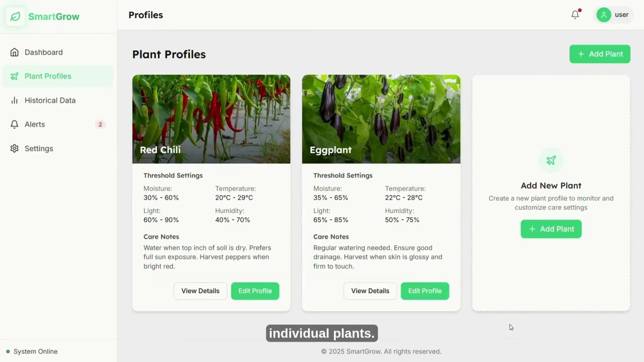Click the Alerts bell icon in sidebar

(x=15, y=125)
